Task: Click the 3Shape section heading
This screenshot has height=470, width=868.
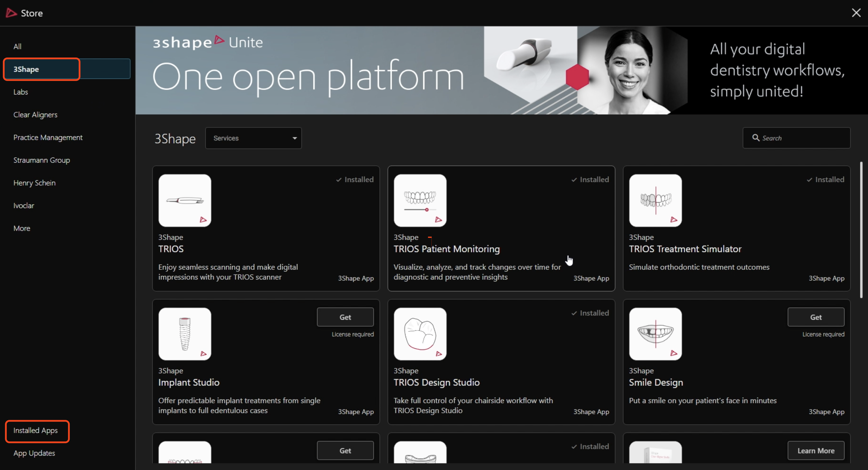Action: (x=175, y=138)
